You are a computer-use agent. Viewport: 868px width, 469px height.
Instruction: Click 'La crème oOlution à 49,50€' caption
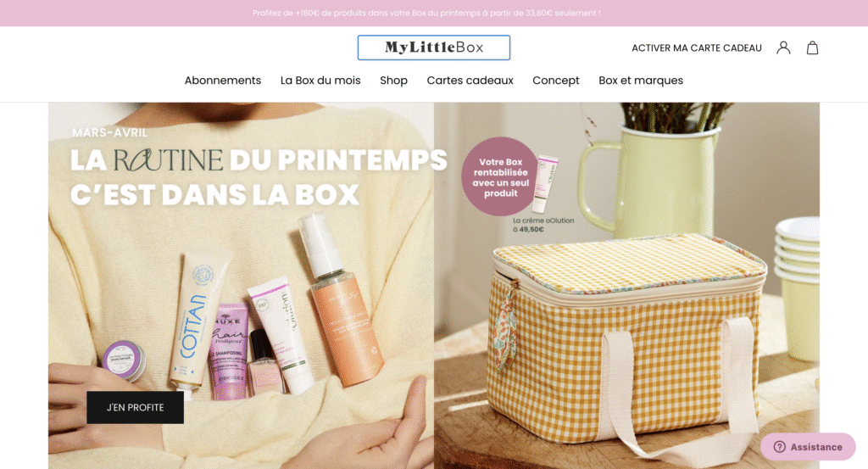coord(543,225)
